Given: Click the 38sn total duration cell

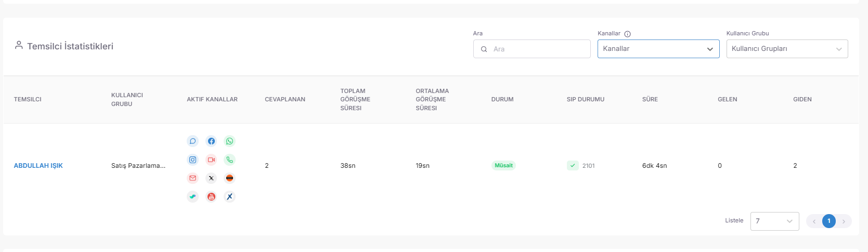Looking at the screenshot, I should pos(348,166).
